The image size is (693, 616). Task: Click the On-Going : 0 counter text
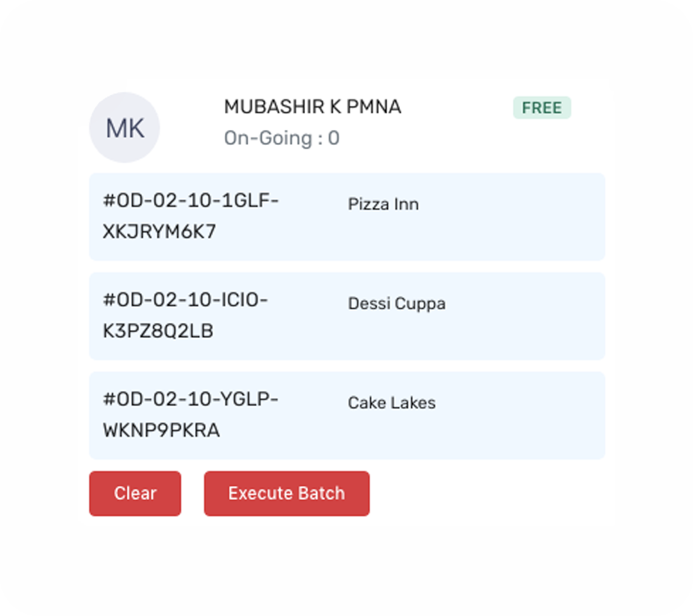(x=282, y=138)
